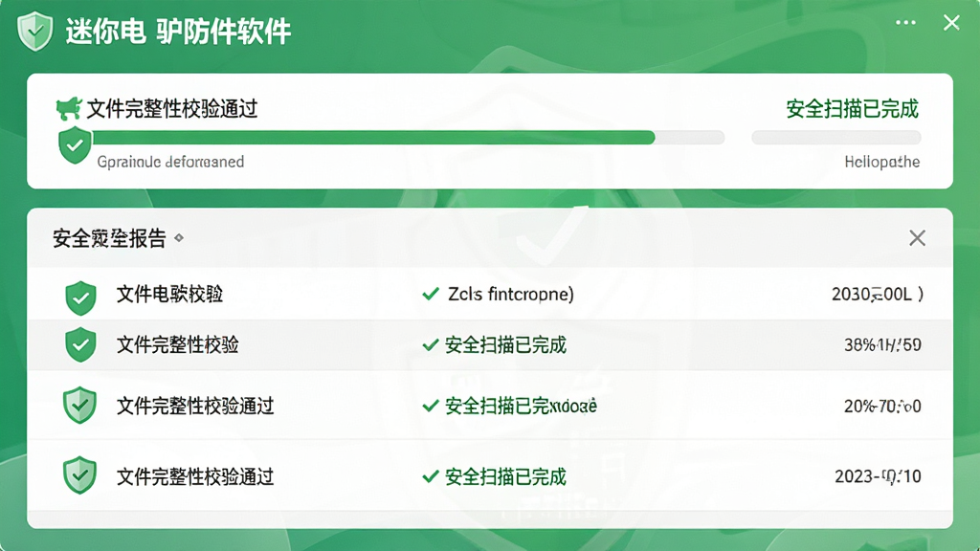Open the 文件电驴校验 report row
This screenshot has height=551, width=980.
point(490,294)
